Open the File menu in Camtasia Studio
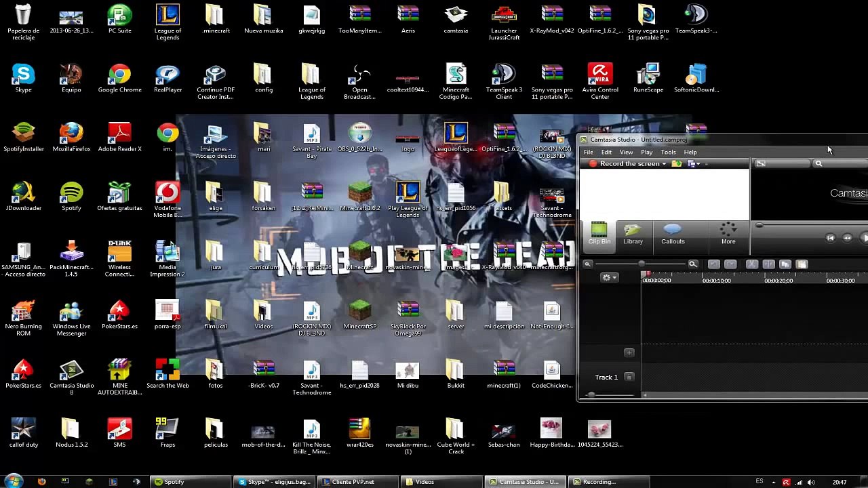The width and height of the screenshot is (868, 488). click(589, 152)
